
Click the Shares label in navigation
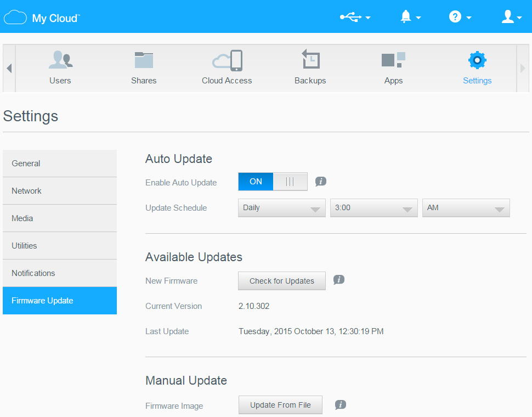(x=144, y=81)
